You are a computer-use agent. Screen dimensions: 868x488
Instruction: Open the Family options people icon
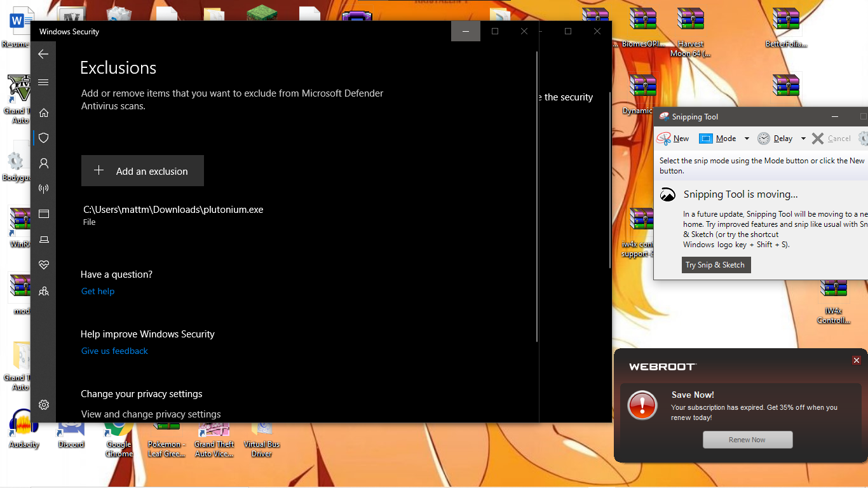coord(44,291)
